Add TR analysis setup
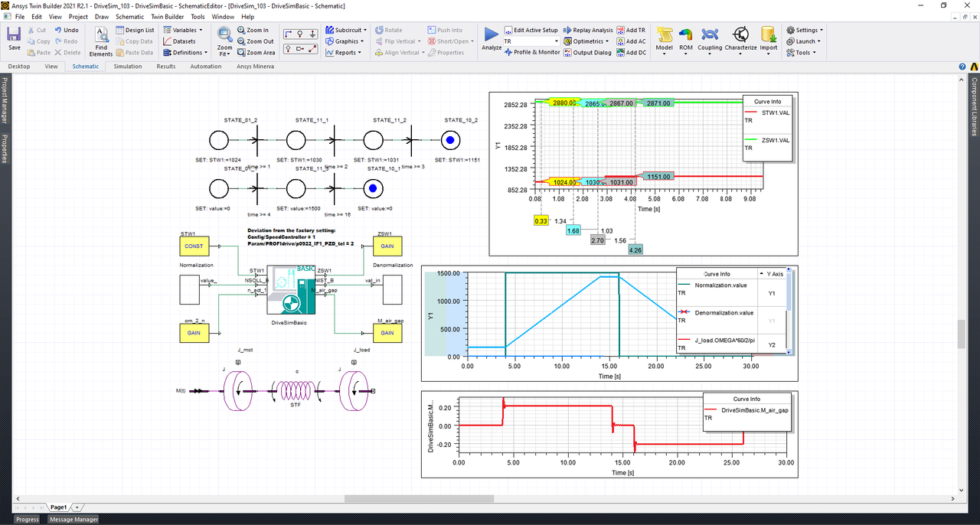 631,30
